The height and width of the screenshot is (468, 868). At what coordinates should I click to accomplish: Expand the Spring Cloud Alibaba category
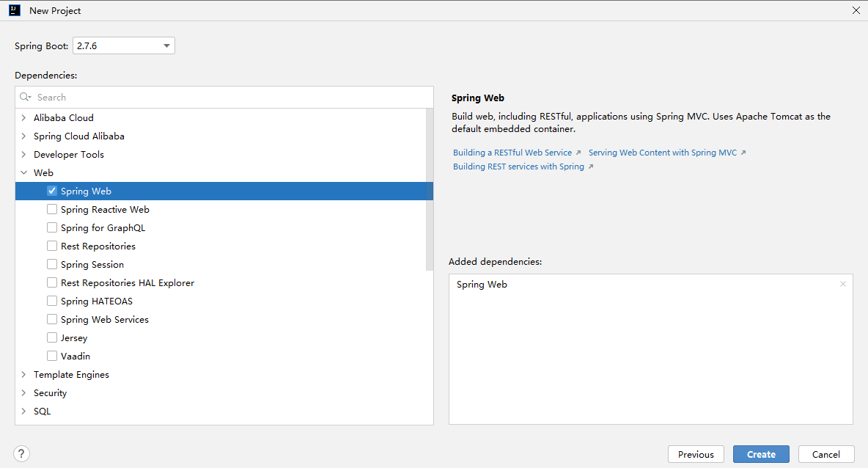pos(23,136)
